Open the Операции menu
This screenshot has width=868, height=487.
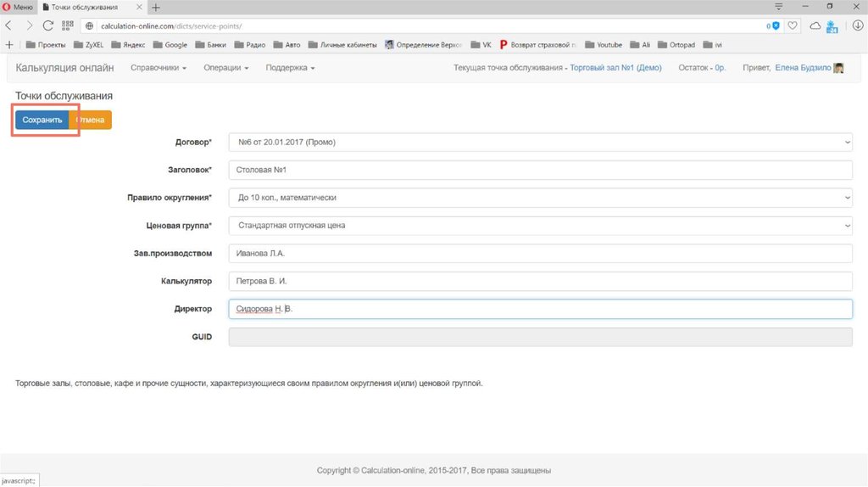pos(225,68)
